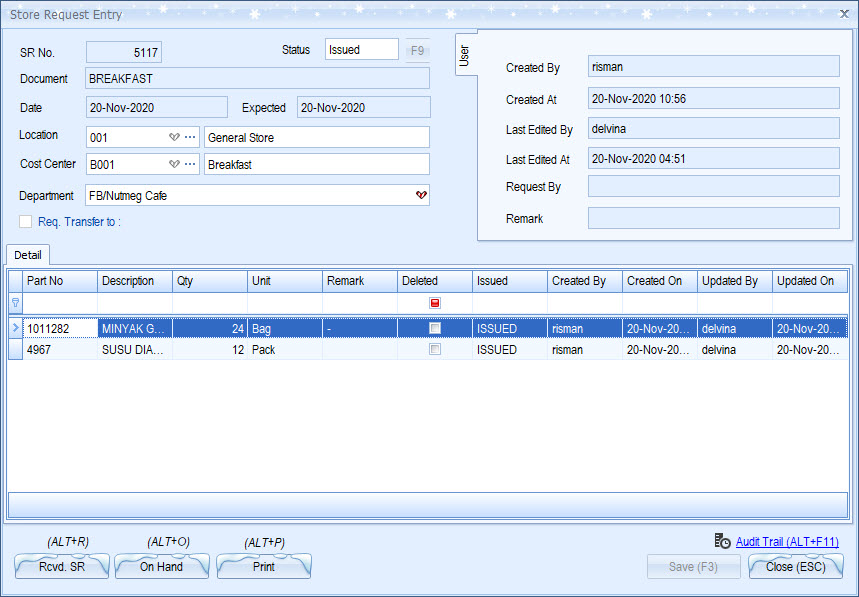The height and width of the screenshot is (597, 859).
Task: Open the Location dropdown arrow
Action: click(x=173, y=137)
